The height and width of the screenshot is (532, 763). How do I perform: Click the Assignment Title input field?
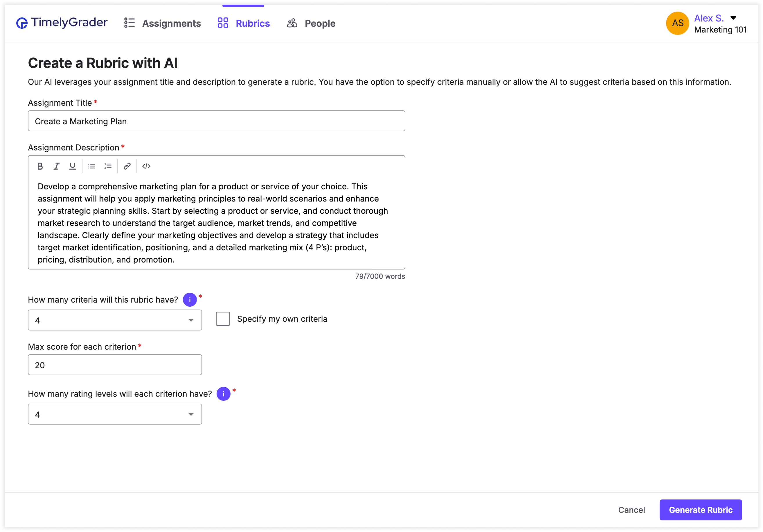point(216,121)
